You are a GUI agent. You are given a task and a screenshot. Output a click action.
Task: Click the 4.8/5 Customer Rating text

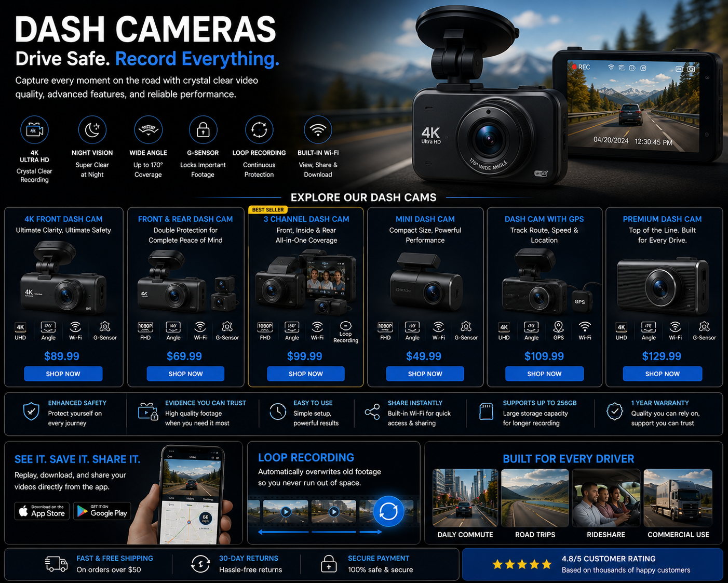coord(609,559)
